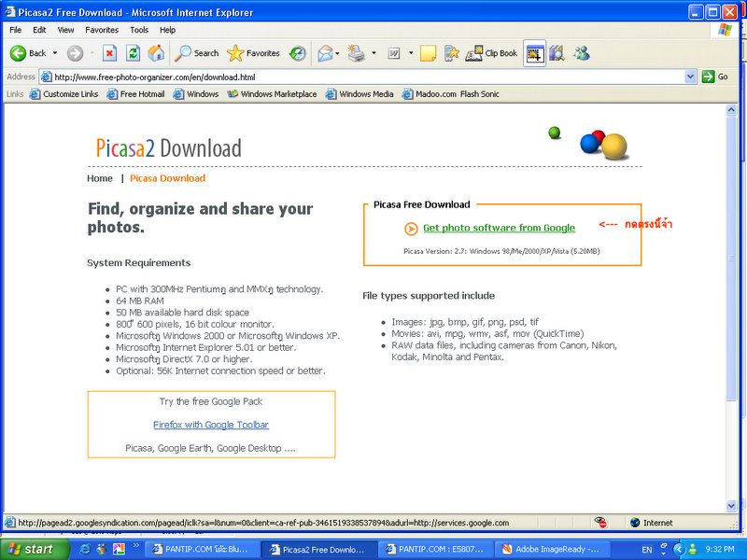The height and width of the screenshot is (560, 747).
Task: Open the Madoo.com Flash Sonic bookmark
Action: coord(451,94)
